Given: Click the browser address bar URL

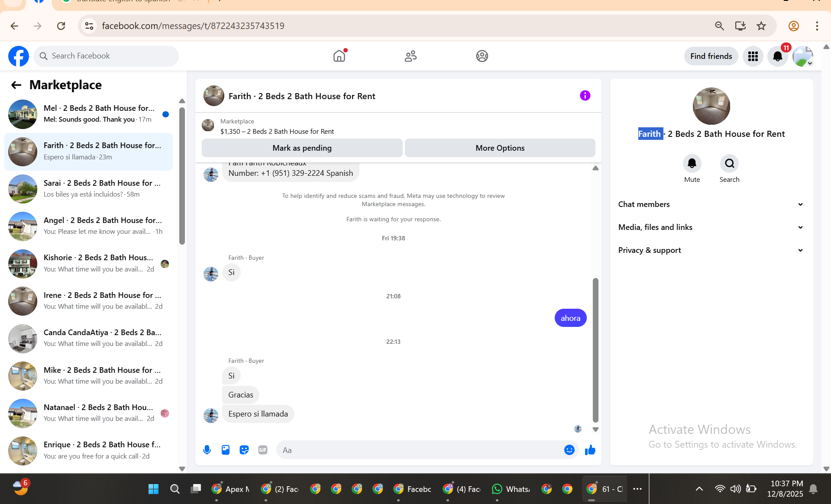Looking at the screenshot, I should coord(193,26).
